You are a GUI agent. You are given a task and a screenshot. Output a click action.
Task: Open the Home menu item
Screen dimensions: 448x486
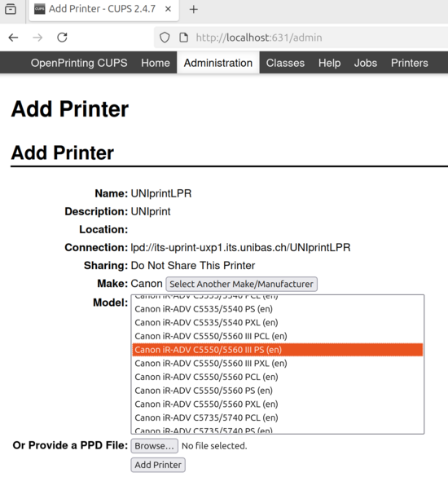click(156, 63)
